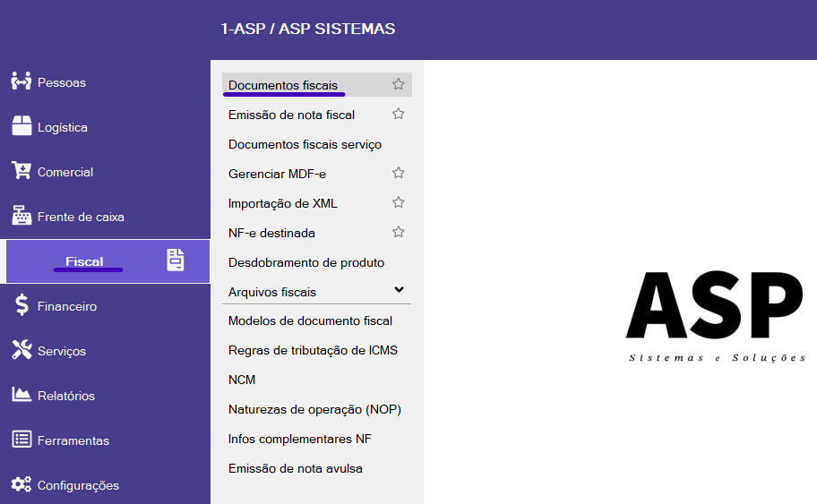Favorite Documentos fiscais with the star
The width and height of the screenshot is (817, 504).
[x=399, y=84]
